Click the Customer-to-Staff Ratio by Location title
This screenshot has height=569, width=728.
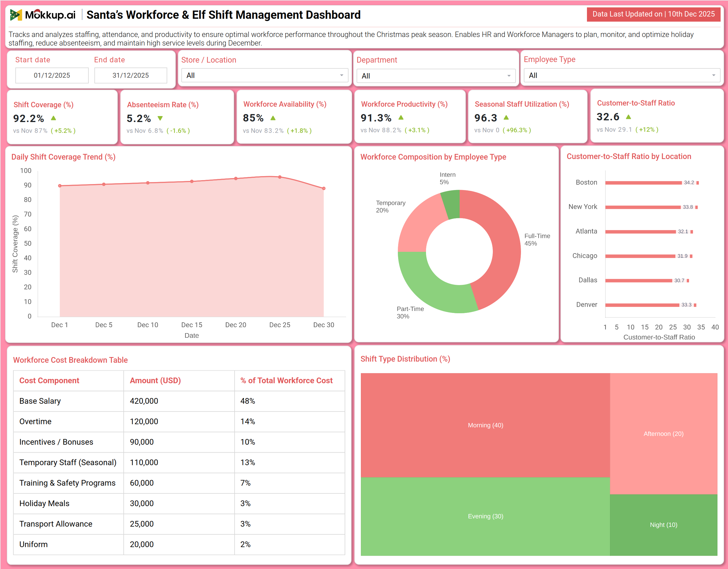pos(629,156)
